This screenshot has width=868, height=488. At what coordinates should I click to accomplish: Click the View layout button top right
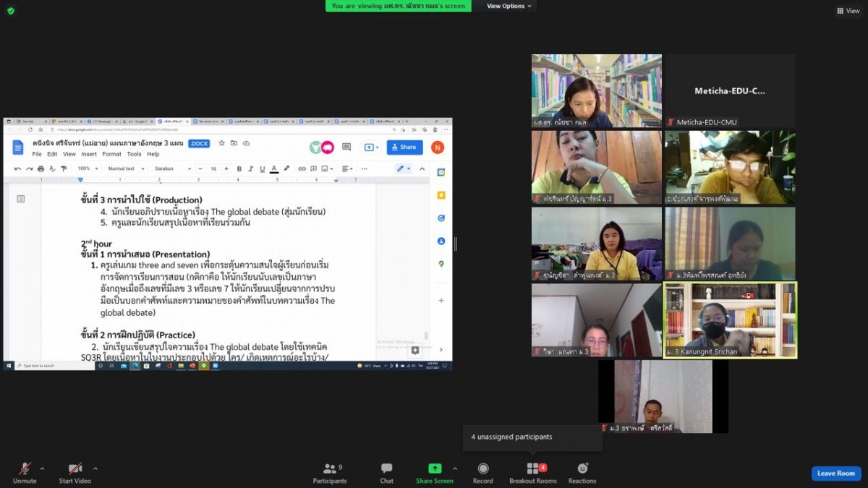[848, 11]
